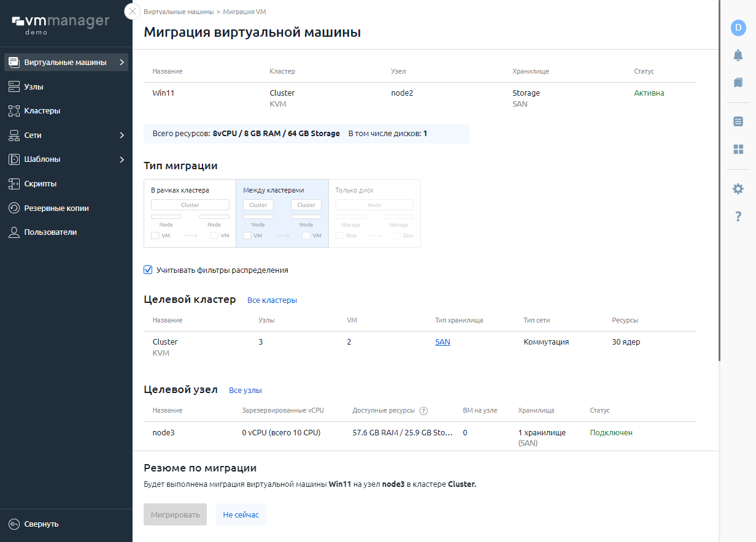
Task: Click the Шаблоны templates icon
Action: coord(14,159)
